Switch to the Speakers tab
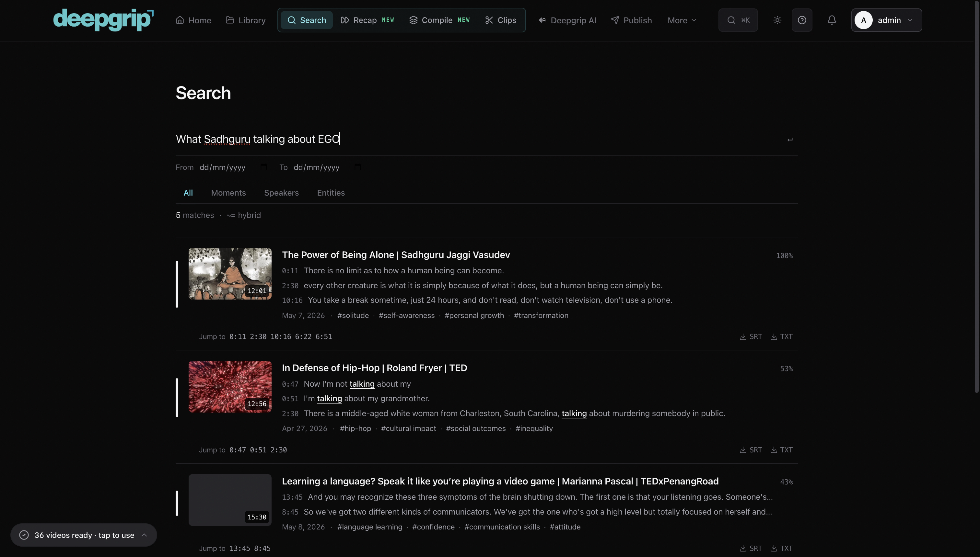 (x=281, y=193)
